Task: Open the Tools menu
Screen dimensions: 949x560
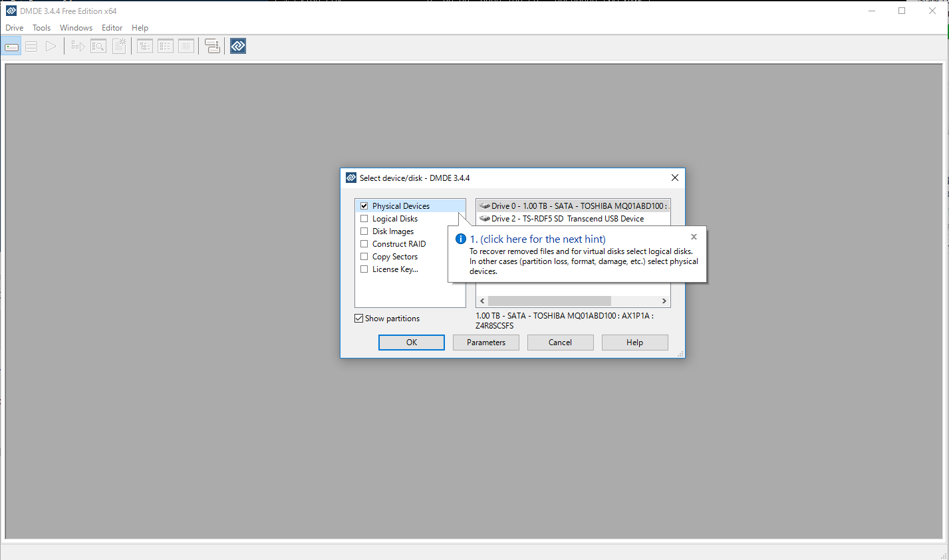Action: point(42,28)
